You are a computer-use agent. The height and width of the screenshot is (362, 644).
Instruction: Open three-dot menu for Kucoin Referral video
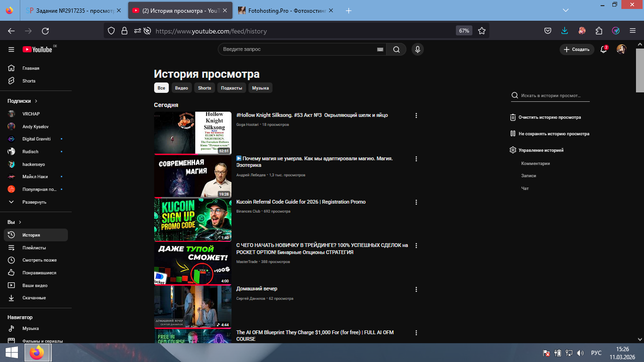416,202
